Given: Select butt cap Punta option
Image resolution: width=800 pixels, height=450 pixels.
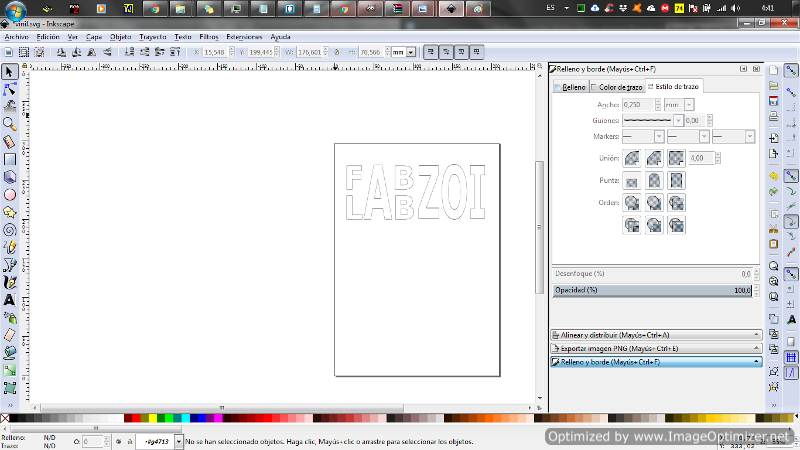Looking at the screenshot, I should pyautogui.click(x=632, y=181).
